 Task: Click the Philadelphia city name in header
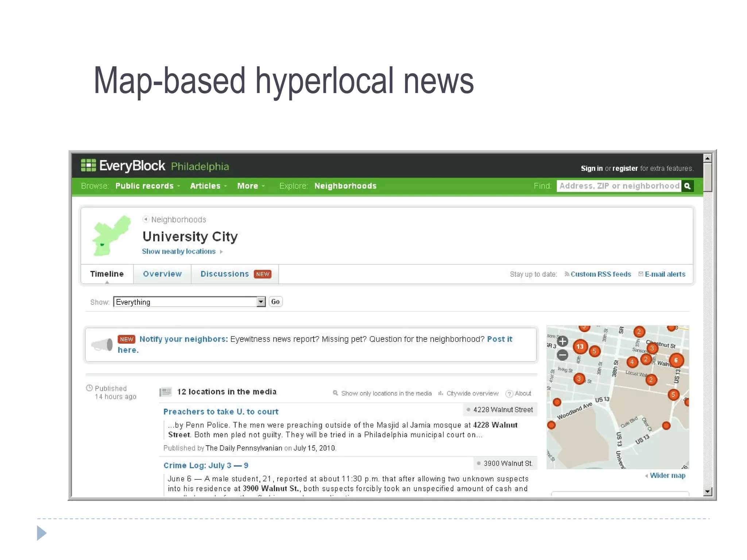pos(200,167)
